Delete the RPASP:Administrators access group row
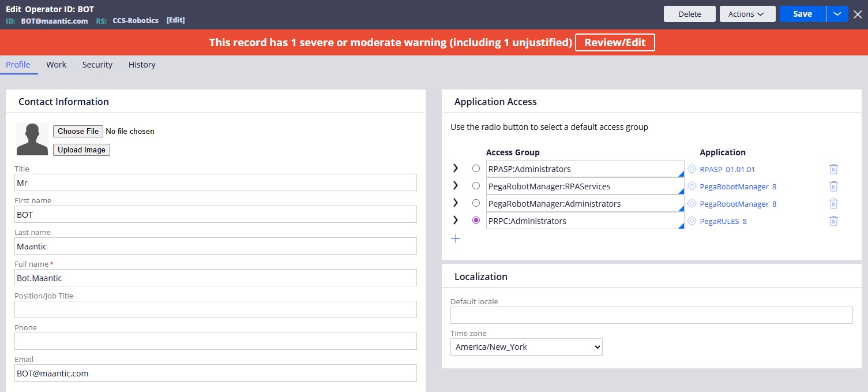 pyautogui.click(x=833, y=169)
